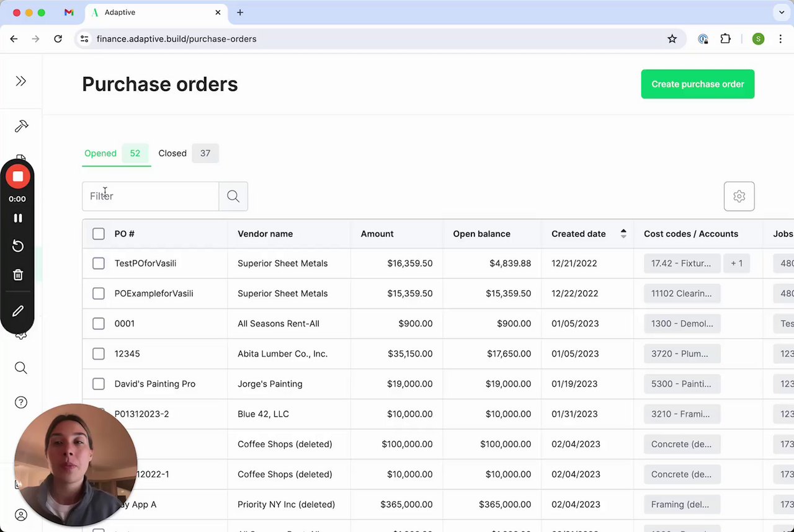This screenshot has height=532, width=794.
Task: Click the Amount column header
Action: click(377, 234)
